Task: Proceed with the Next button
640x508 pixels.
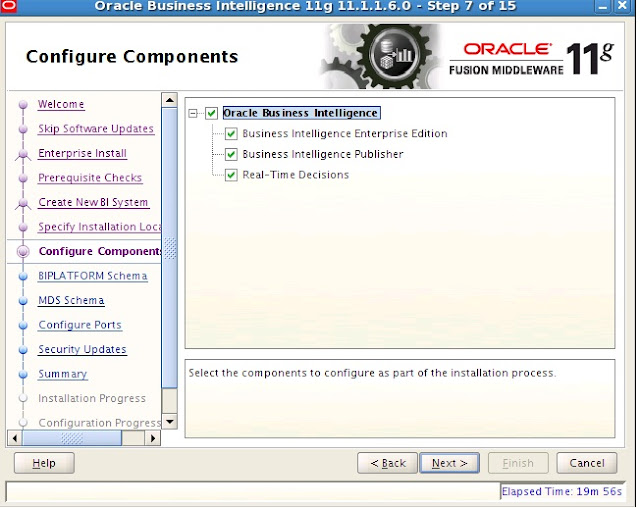Action: coord(449,463)
